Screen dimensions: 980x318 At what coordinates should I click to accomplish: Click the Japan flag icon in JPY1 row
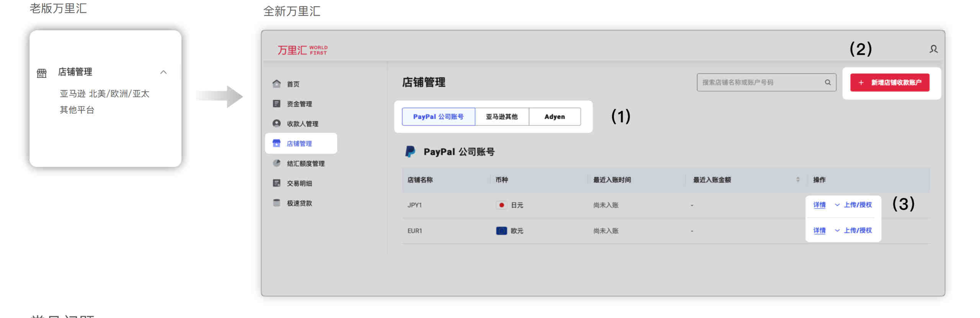pos(501,205)
